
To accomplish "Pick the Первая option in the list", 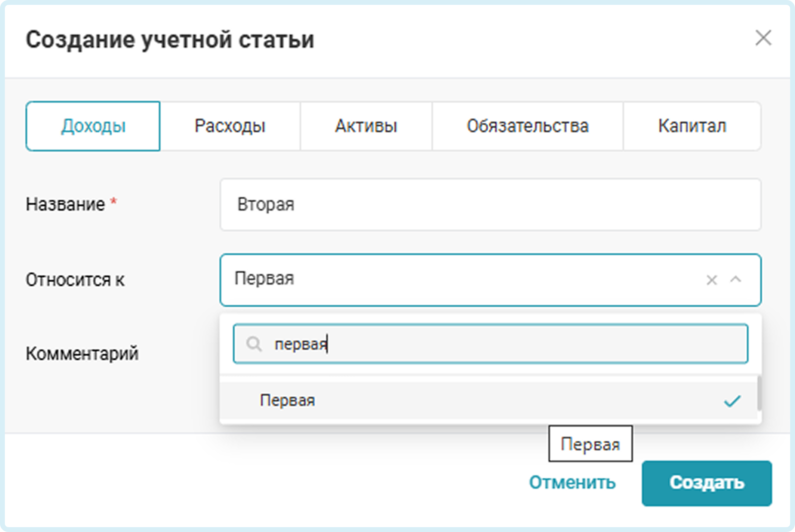I will pos(288,400).
